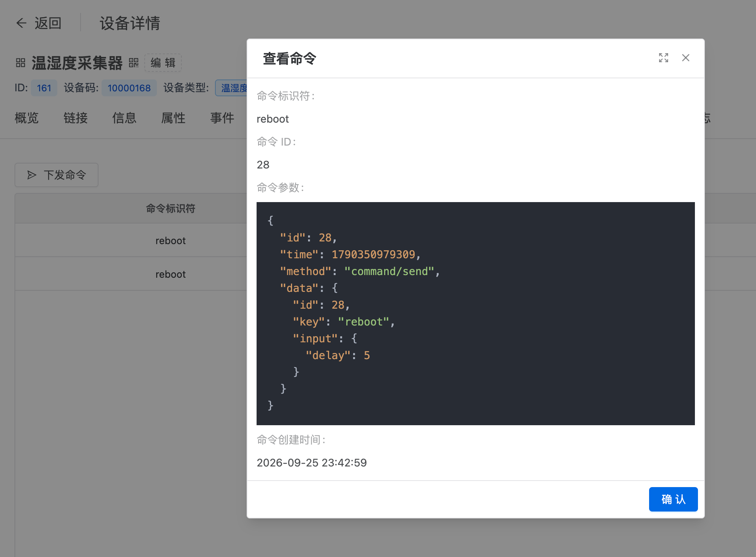Screen dimensions: 756x557
Task: Click device code tag 10000168
Action: 129,88
